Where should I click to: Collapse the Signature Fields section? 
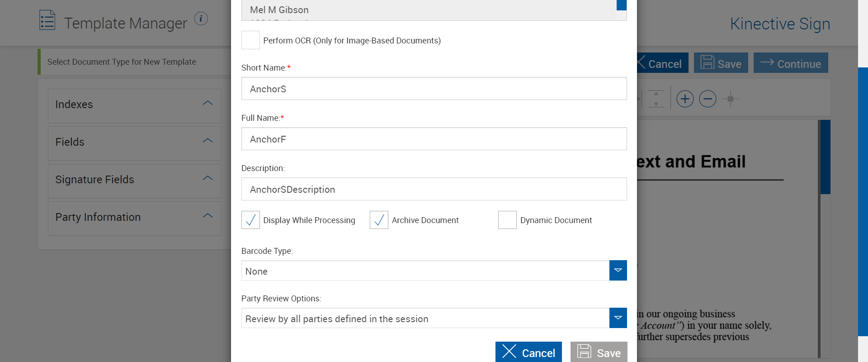(208, 179)
